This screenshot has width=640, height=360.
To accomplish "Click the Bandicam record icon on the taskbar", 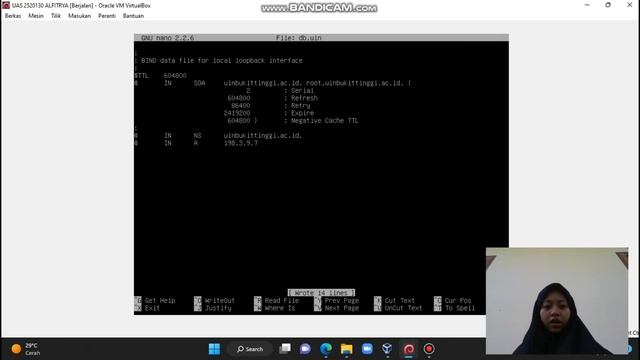I will 429,349.
